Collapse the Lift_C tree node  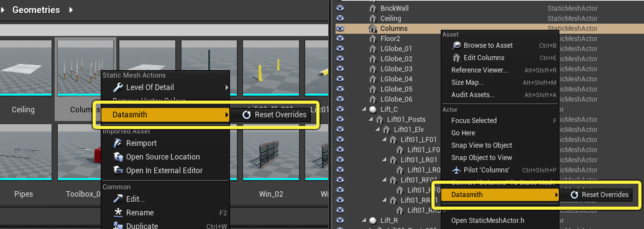(x=364, y=110)
